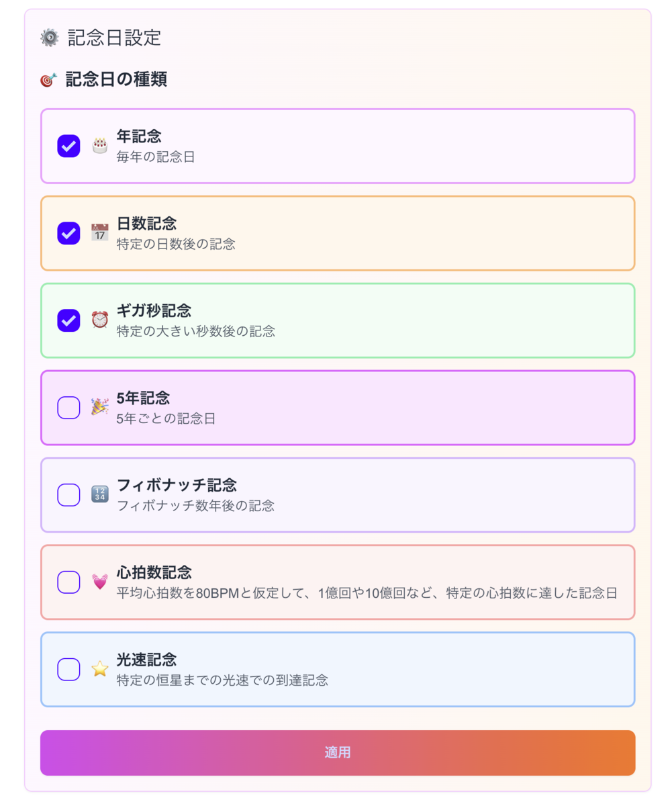Viewport: 672px width, 806px height.
Task: Tick the 心拍数記念 checkbox
Action: tap(68, 582)
